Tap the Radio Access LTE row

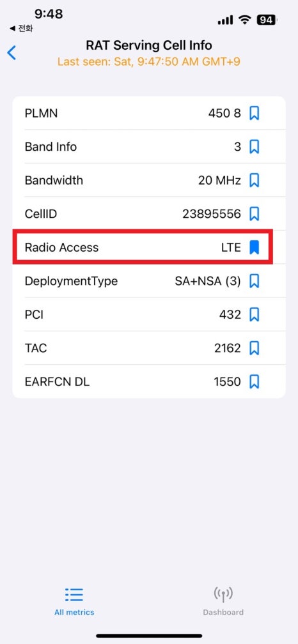(142, 247)
